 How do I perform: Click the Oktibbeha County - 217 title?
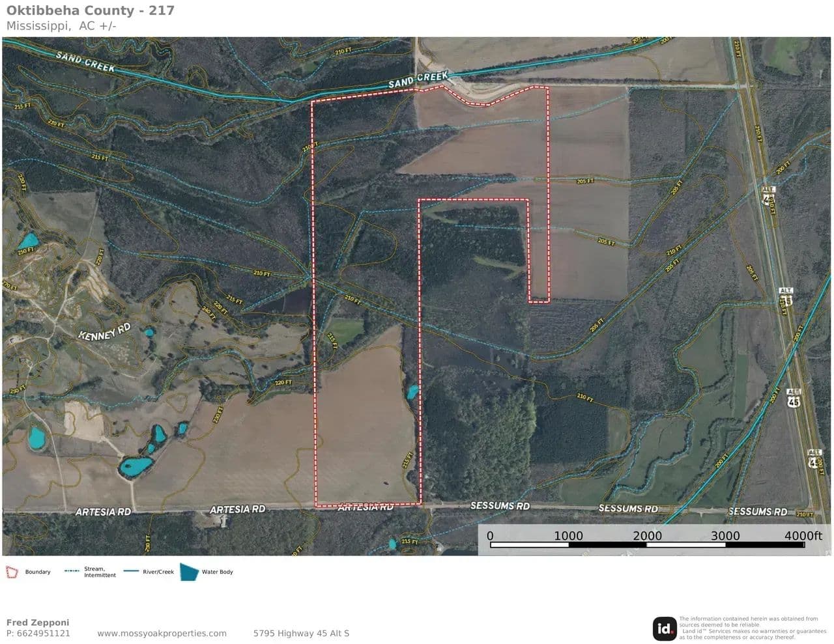90,10
